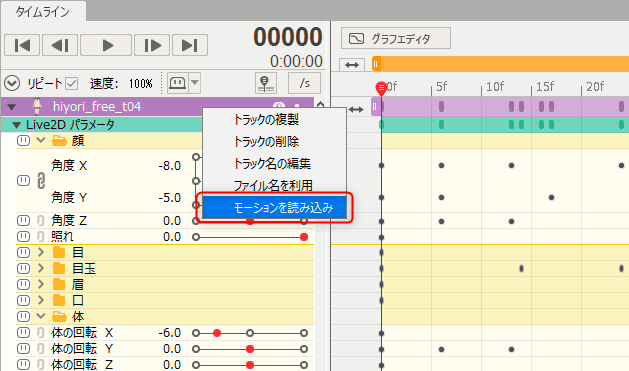Image resolution: width=629 pixels, height=371 pixels.
Task: Step back one frame
Action: pyautogui.click(x=60, y=45)
